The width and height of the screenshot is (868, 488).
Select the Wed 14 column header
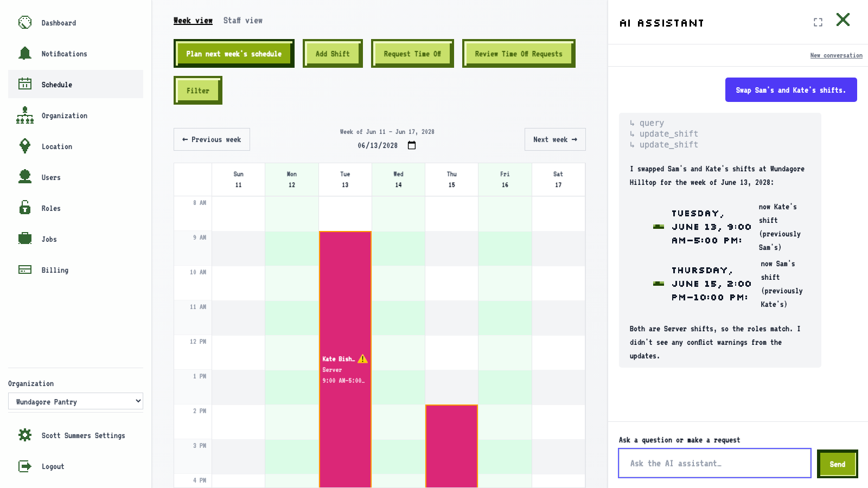pos(398,179)
